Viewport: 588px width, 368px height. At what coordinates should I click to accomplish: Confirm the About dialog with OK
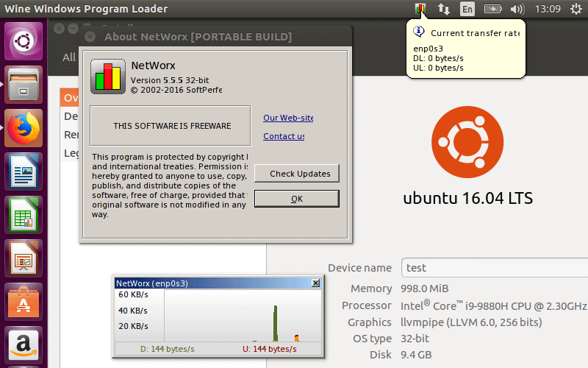[297, 199]
